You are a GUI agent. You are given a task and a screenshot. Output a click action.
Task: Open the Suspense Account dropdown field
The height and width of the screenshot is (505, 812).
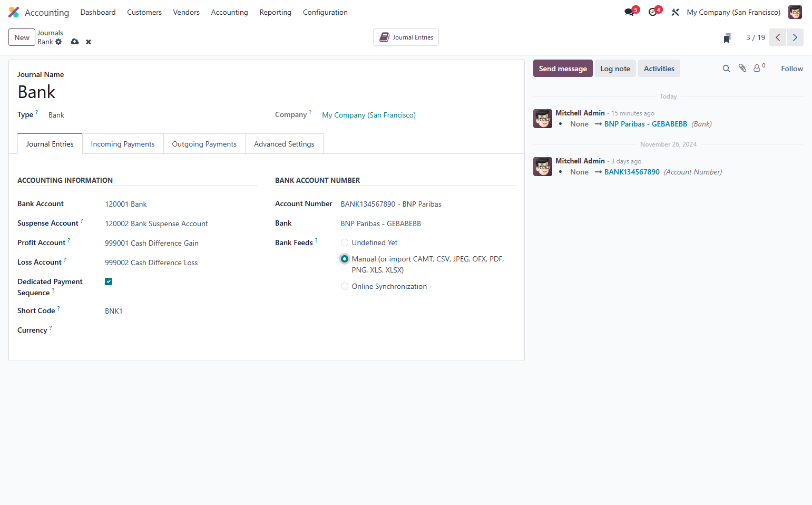[x=181, y=224]
